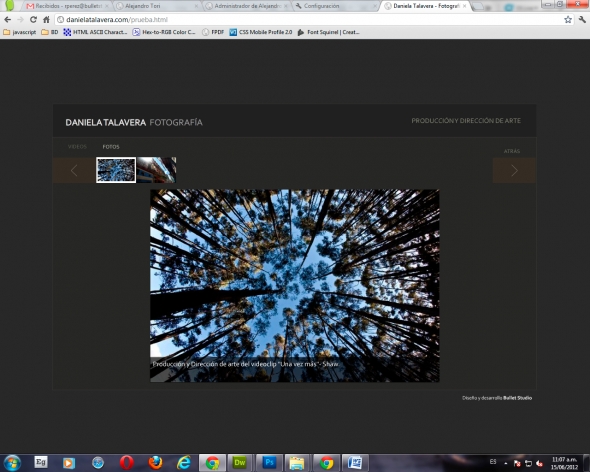Image resolution: width=590 pixels, height=472 pixels.
Task: Open the Eg app in taskbar
Action: pos(41,462)
